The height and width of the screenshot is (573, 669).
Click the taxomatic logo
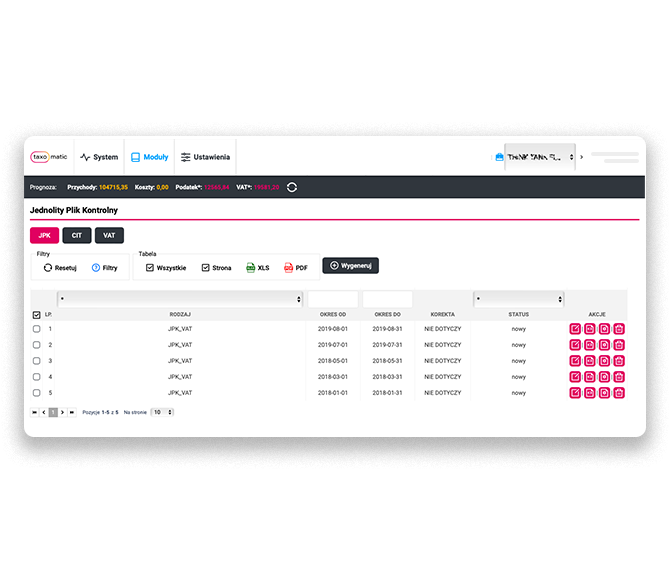48,157
